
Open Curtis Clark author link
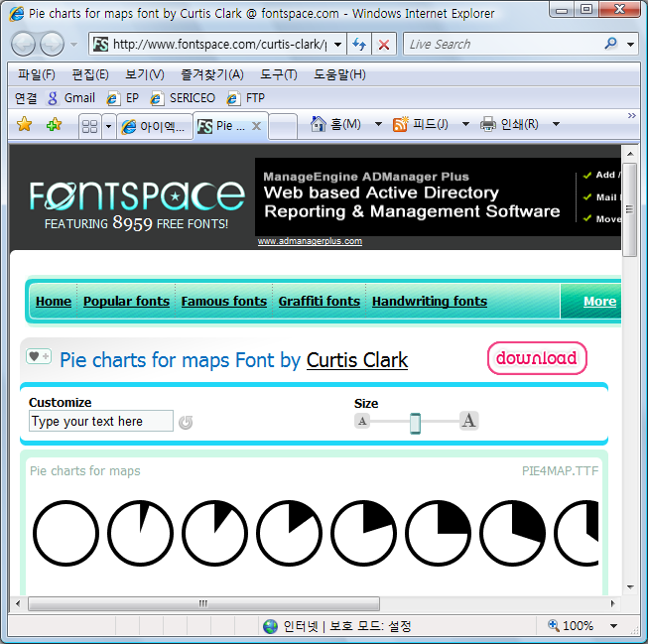(x=357, y=360)
